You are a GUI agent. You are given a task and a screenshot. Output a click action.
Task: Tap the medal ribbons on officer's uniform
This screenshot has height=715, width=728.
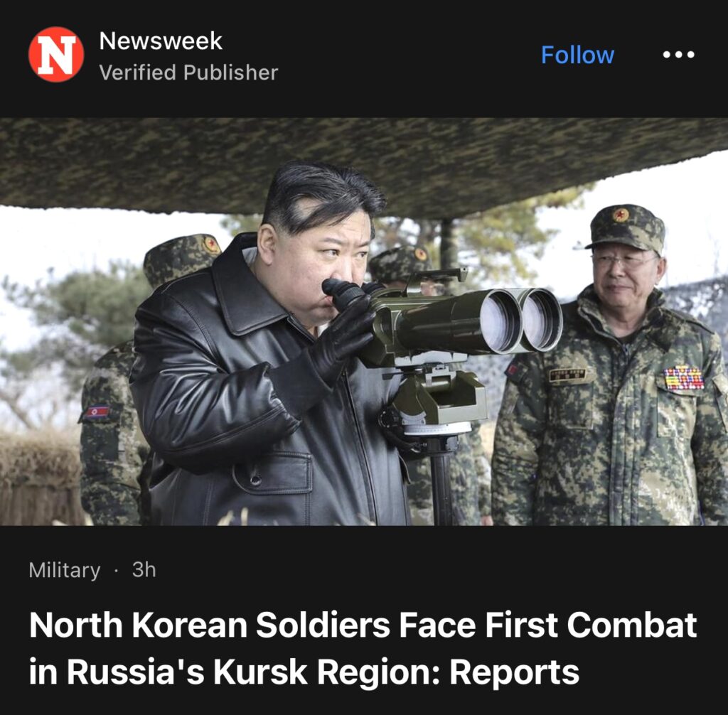684,377
